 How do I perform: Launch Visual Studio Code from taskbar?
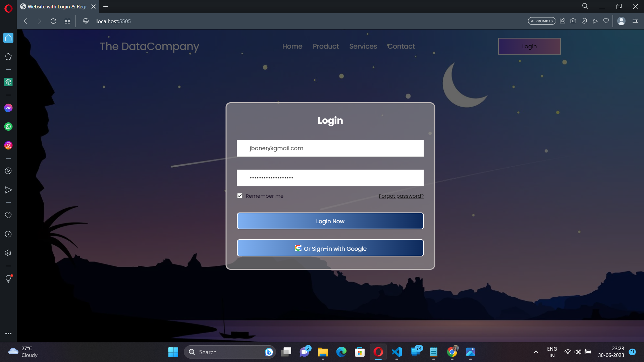tap(397, 352)
